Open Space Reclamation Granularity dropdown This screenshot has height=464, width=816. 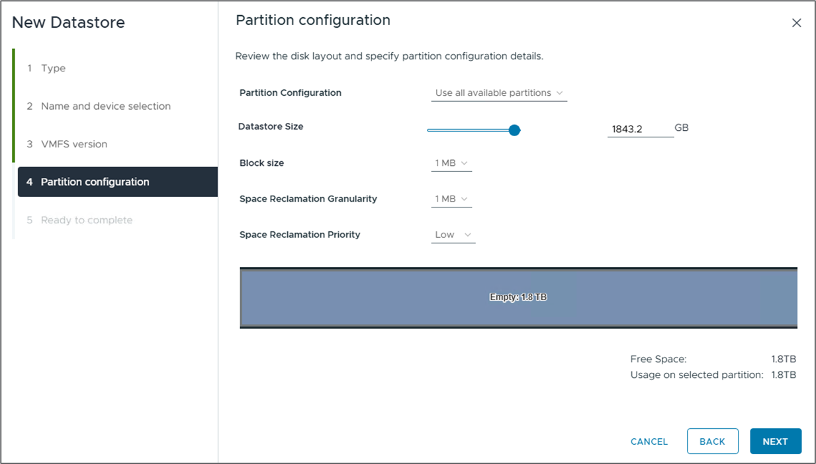(x=451, y=199)
